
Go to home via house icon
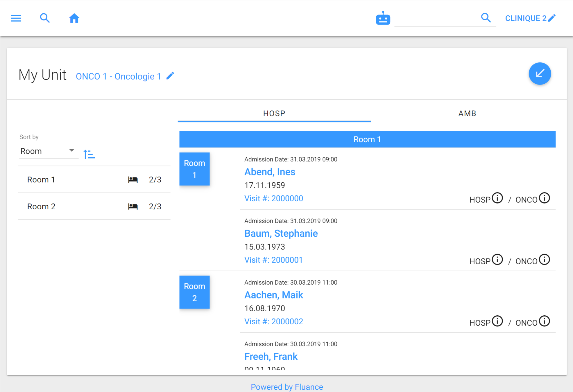point(74,18)
